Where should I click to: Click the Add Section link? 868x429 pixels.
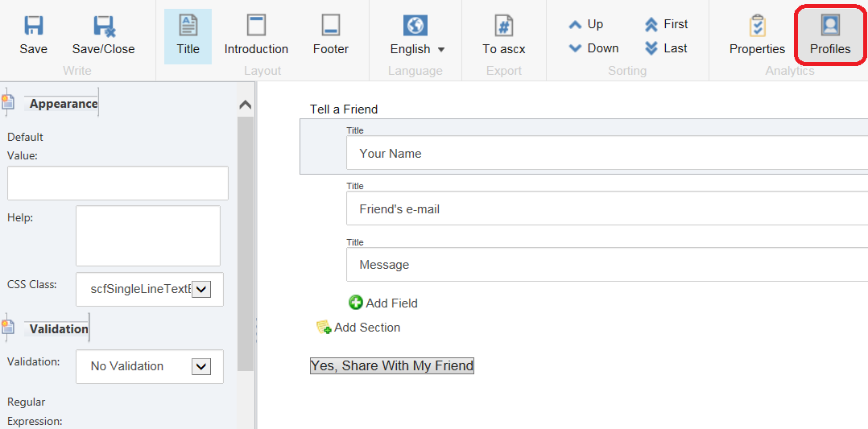pyautogui.click(x=358, y=327)
